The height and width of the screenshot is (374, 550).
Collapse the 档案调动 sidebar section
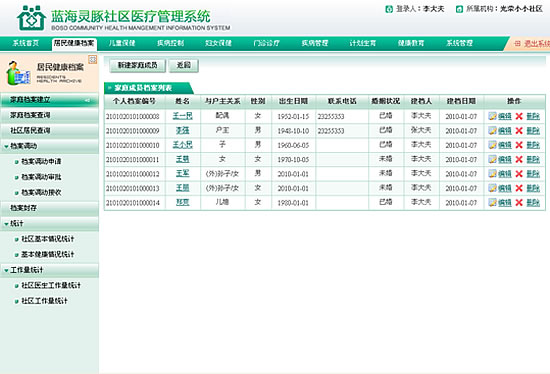point(6,146)
